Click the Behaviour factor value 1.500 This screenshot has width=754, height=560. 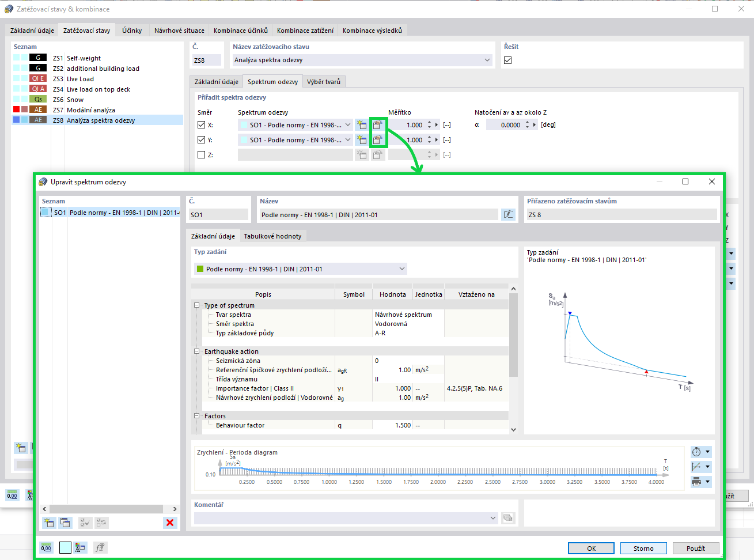coord(392,425)
